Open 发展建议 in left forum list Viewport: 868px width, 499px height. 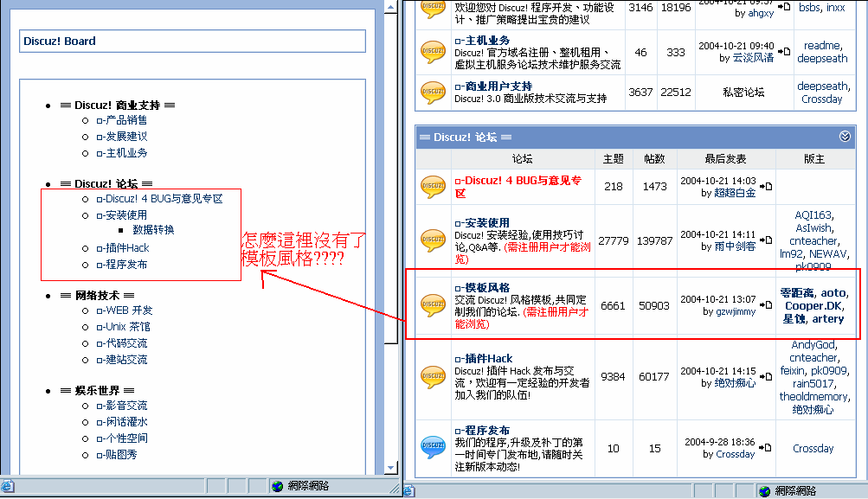coord(122,137)
